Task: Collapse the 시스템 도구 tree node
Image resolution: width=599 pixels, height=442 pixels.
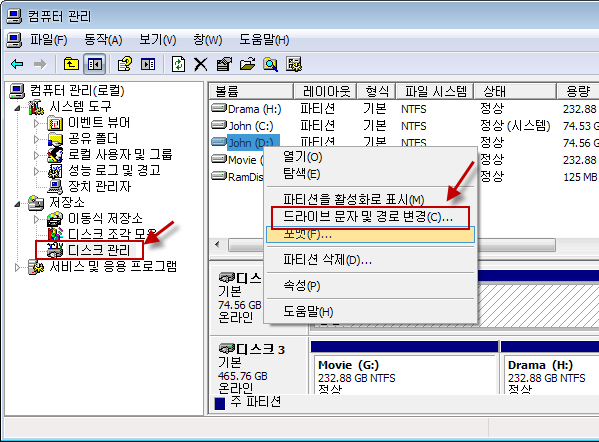Action: pyautogui.click(x=18, y=108)
